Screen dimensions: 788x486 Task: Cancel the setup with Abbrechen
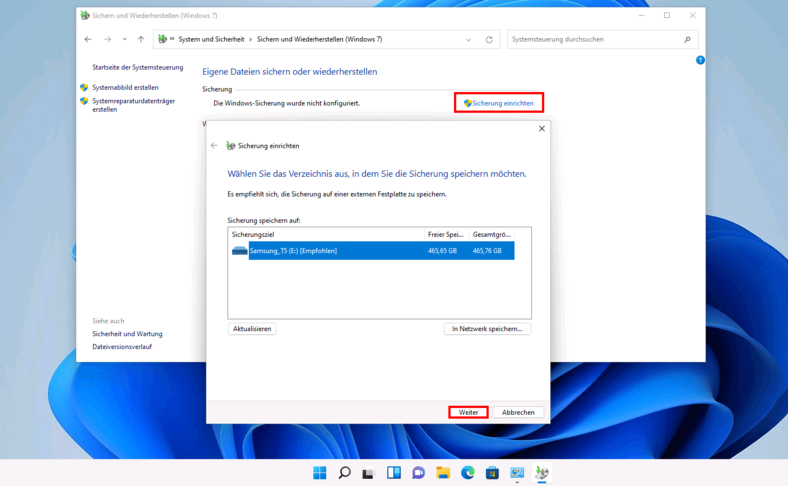point(518,412)
